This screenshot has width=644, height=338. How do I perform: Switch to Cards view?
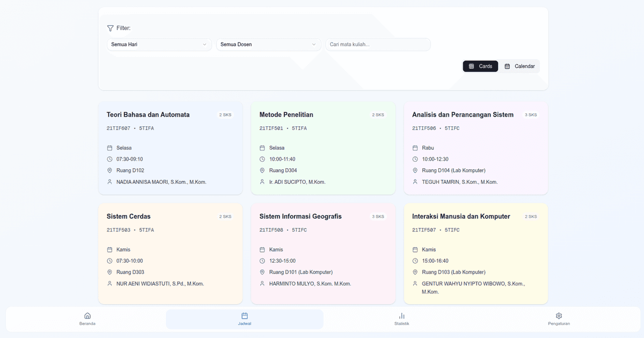480,66
